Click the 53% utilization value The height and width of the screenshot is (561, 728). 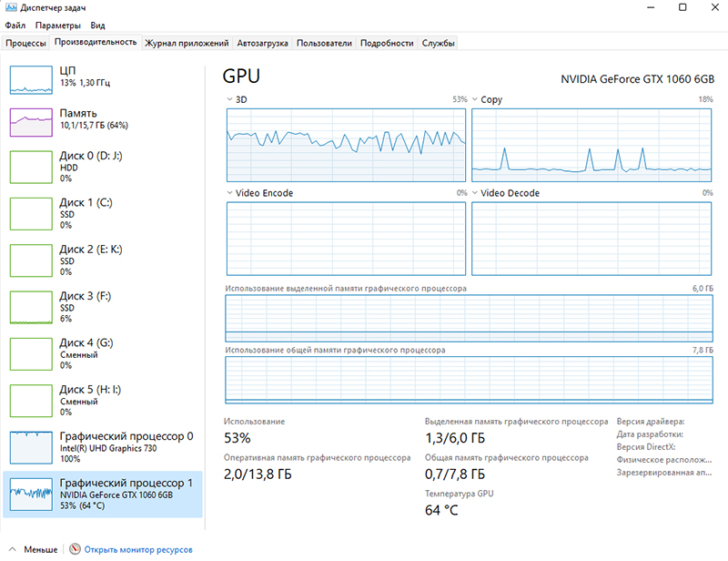coord(238,438)
